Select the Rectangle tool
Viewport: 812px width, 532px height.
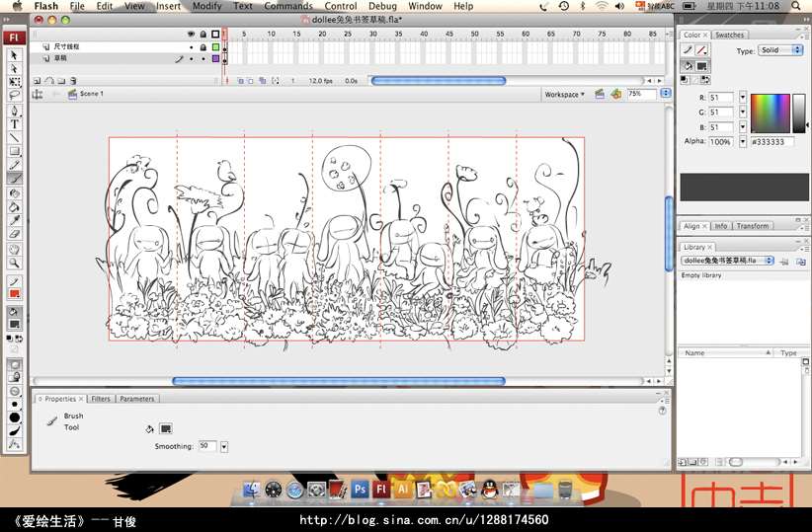click(x=15, y=151)
